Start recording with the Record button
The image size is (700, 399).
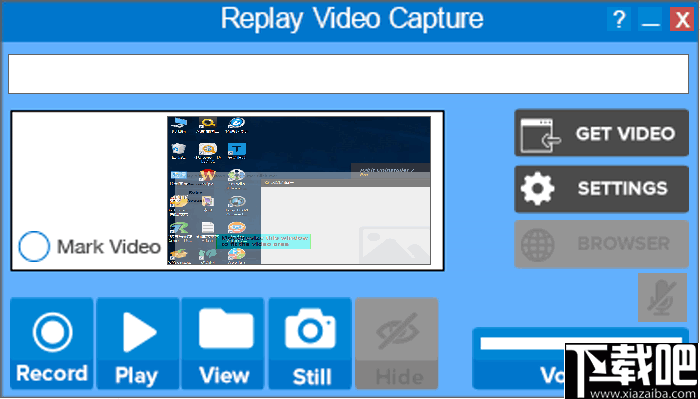click(x=52, y=343)
